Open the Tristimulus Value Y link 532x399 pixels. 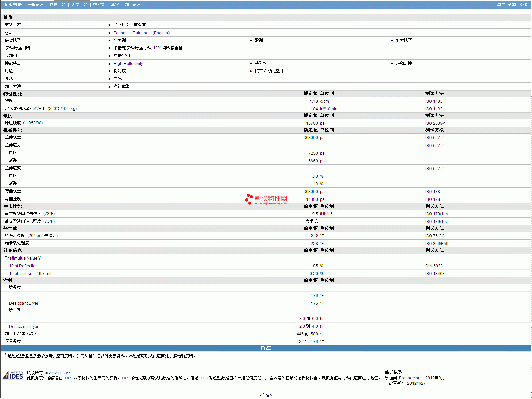click(x=22, y=258)
